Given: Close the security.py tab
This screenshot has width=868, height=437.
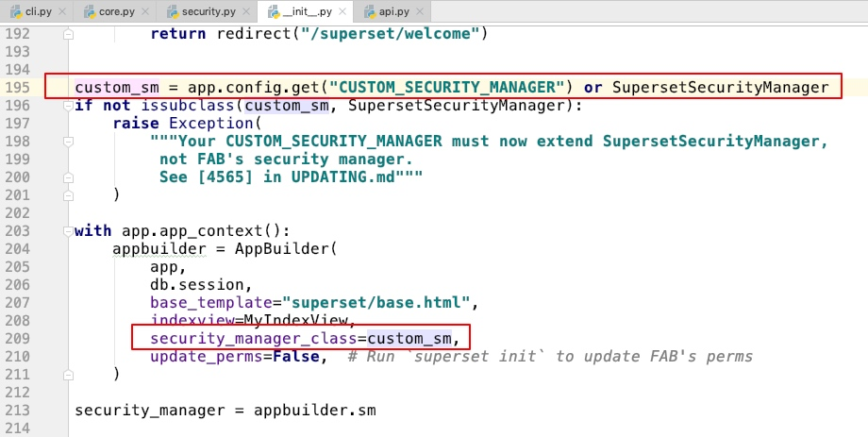Looking at the screenshot, I should 246,11.
